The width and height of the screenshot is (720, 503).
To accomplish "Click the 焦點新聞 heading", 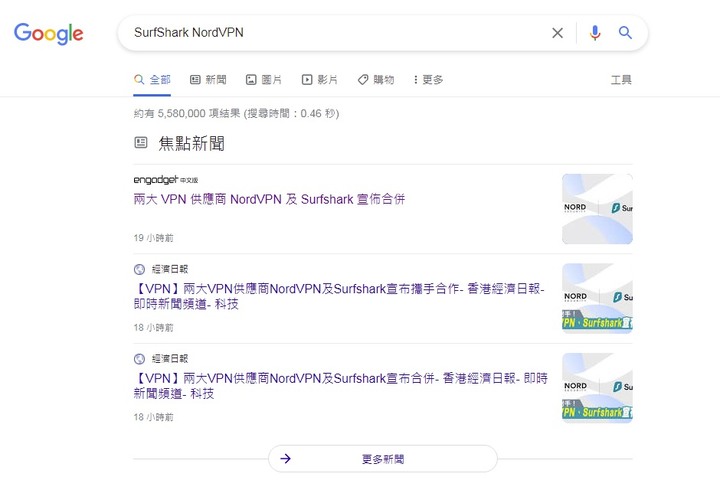I will click(x=191, y=143).
